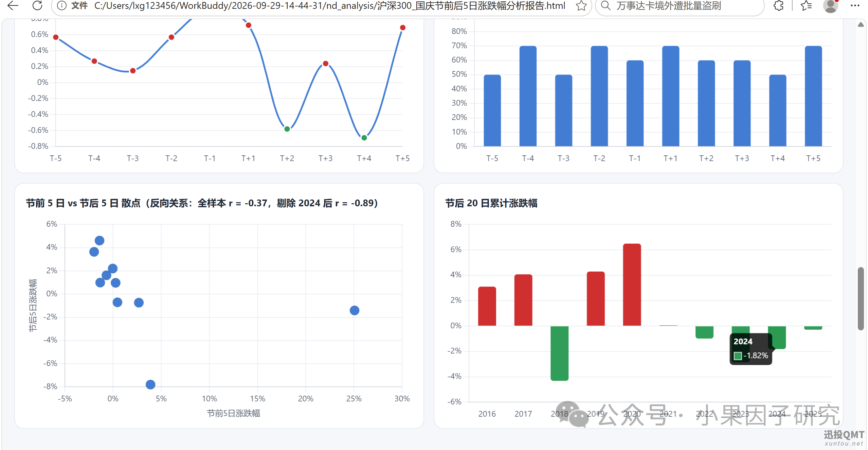The height and width of the screenshot is (450, 868).
Task: Click the T+1 bar in the percentage bar chart
Action: coord(671,96)
